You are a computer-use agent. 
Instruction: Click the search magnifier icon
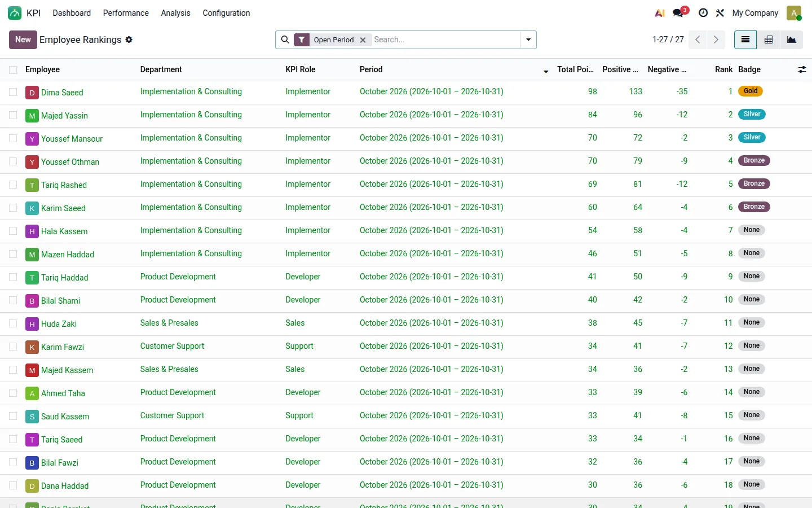point(285,40)
